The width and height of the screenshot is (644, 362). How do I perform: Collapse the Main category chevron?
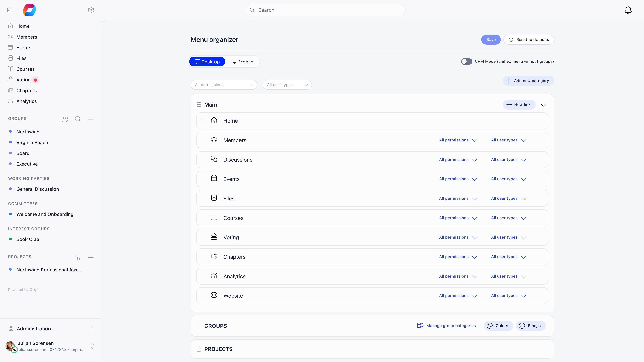point(543,105)
